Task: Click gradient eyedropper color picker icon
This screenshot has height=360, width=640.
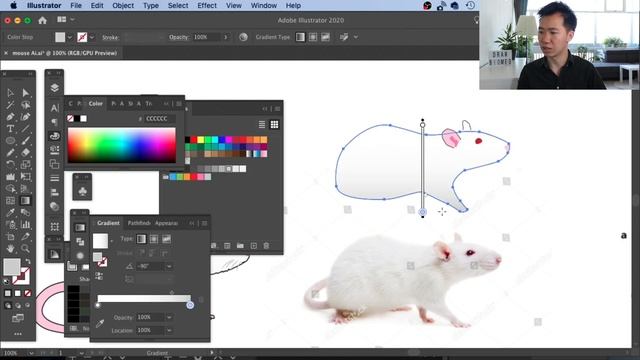Action: click(x=100, y=324)
